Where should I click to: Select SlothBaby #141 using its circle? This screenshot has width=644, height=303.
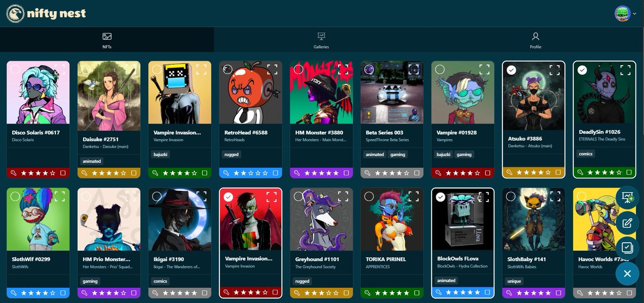coord(511,196)
